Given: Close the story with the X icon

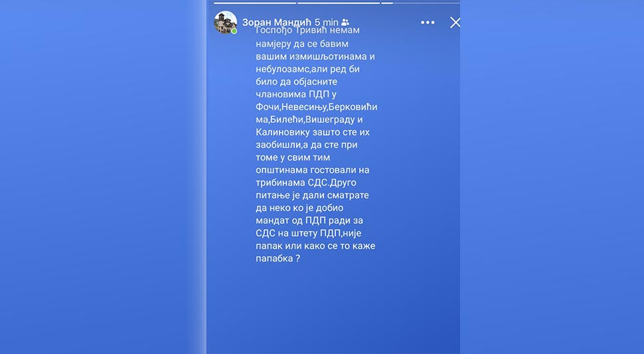Looking at the screenshot, I should pos(455,23).
